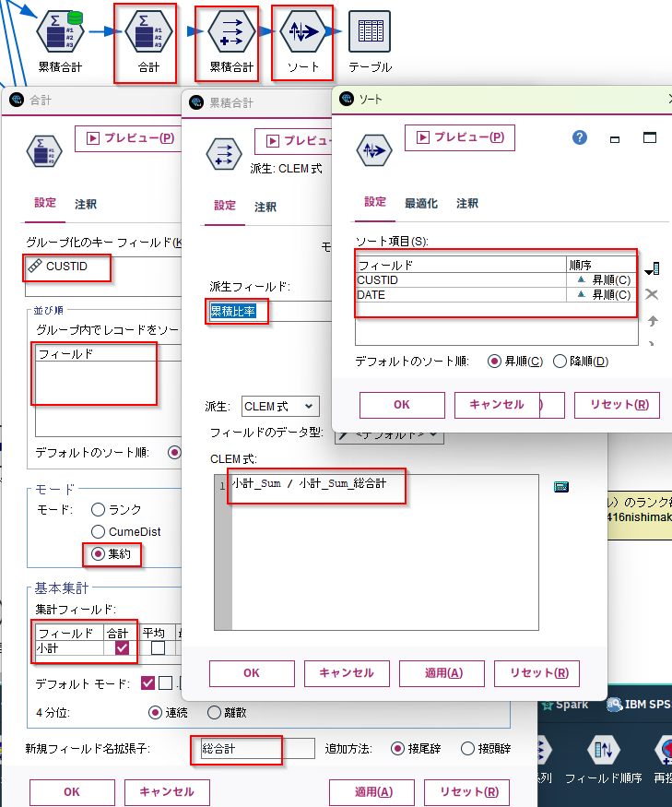Viewport: 672px width, 807px height.
Task: Select the first 累積合計 node on canvas
Action: pyautogui.click(x=61, y=32)
